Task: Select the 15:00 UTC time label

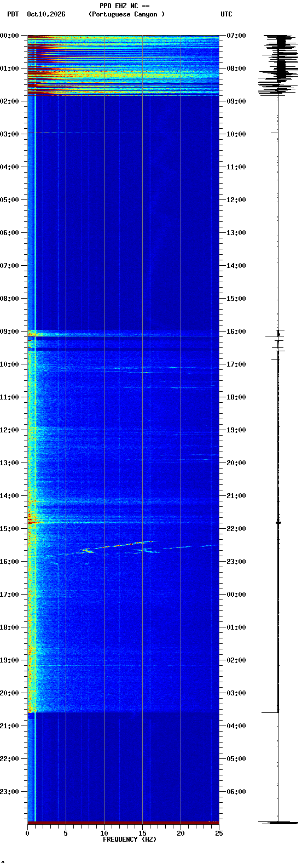Action: 236,299
